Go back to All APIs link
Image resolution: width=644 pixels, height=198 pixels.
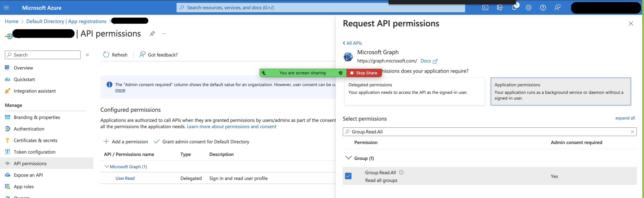click(352, 43)
